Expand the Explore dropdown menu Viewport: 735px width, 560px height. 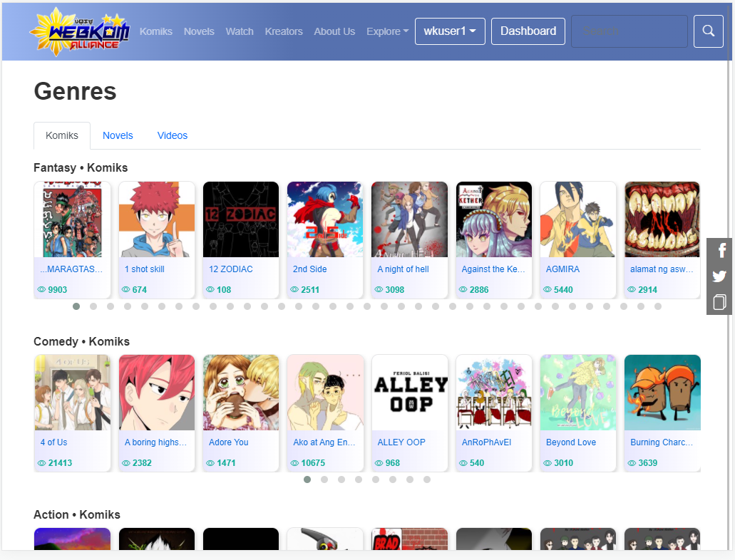click(387, 31)
